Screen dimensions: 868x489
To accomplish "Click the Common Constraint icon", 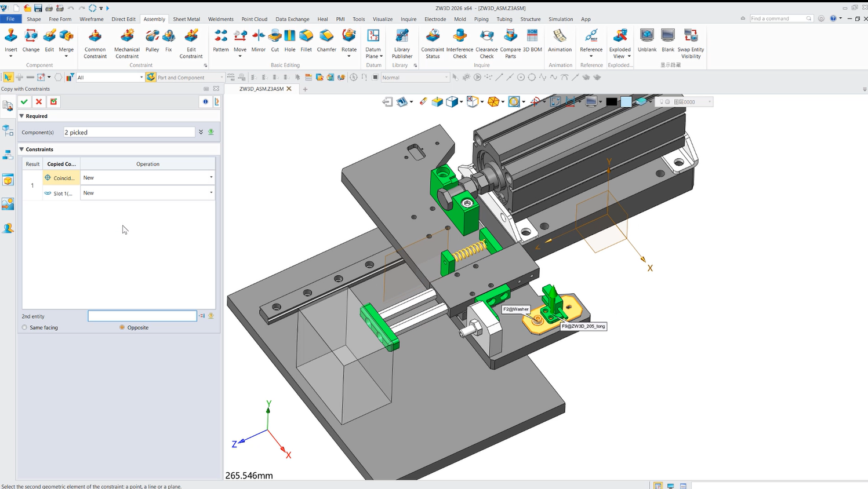I will click(95, 37).
